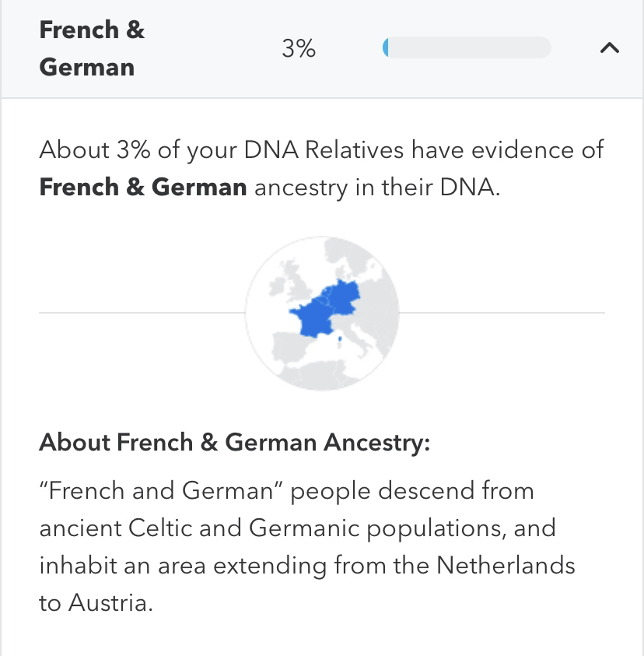Click the Italian peninsula on the map
The width and height of the screenshot is (644, 656).
[360, 342]
